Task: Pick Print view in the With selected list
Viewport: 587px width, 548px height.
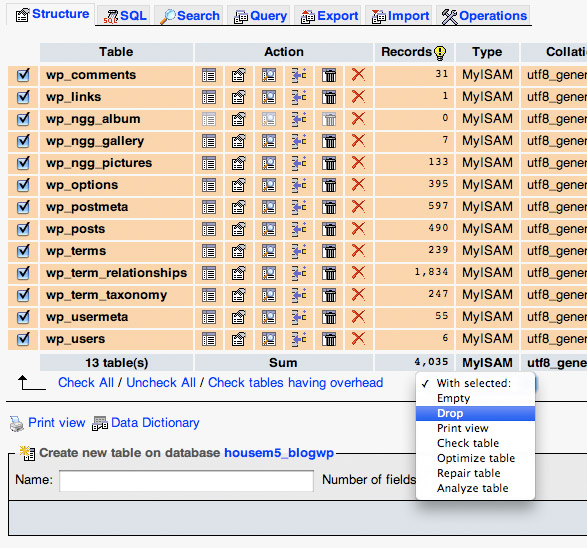Action: pyautogui.click(x=475, y=428)
